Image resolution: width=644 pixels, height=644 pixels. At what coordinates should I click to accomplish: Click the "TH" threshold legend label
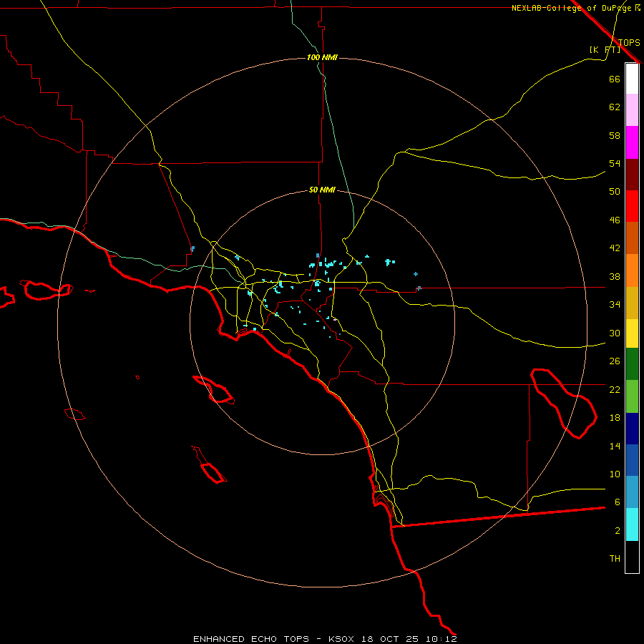point(615,559)
